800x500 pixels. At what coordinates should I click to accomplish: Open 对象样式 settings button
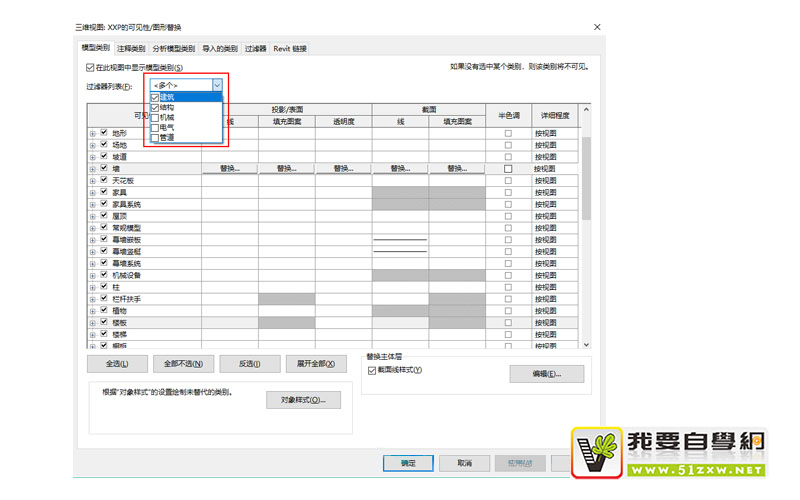point(303,400)
